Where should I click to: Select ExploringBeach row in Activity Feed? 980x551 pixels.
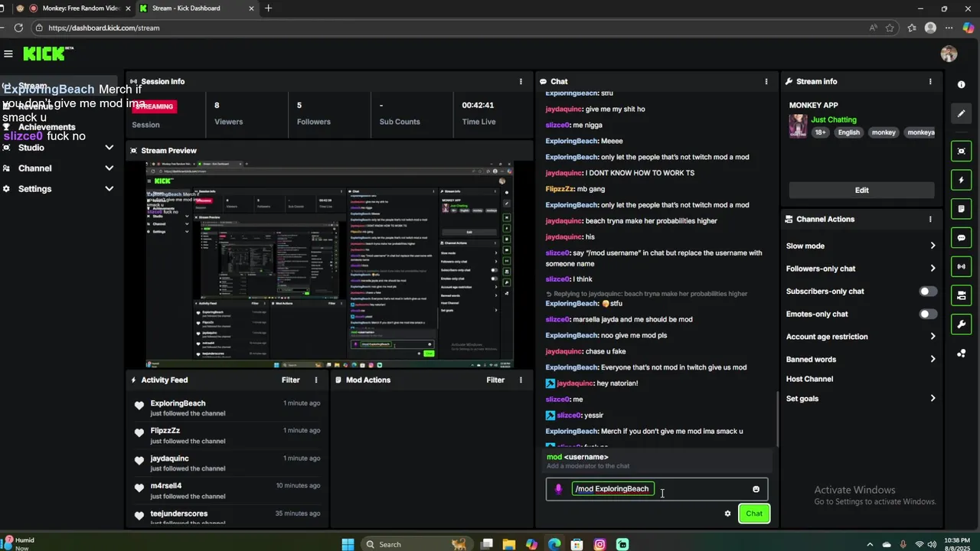[x=227, y=408]
